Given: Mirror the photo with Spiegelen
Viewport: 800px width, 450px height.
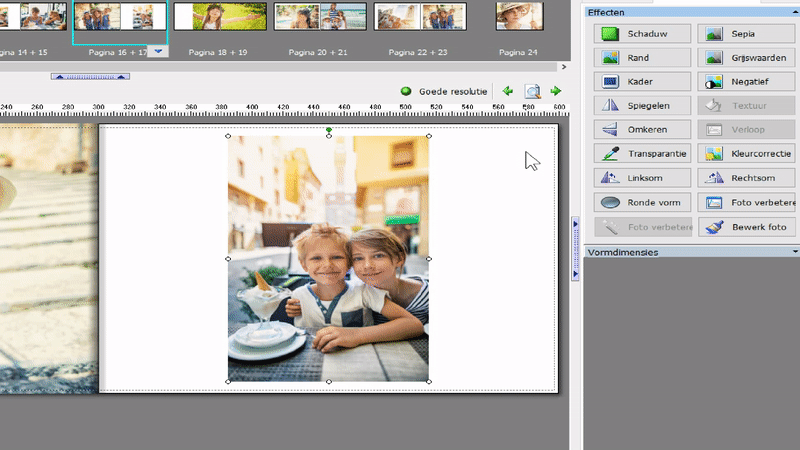Looking at the screenshot, I should pyautogui.click(x=644, y=105).
